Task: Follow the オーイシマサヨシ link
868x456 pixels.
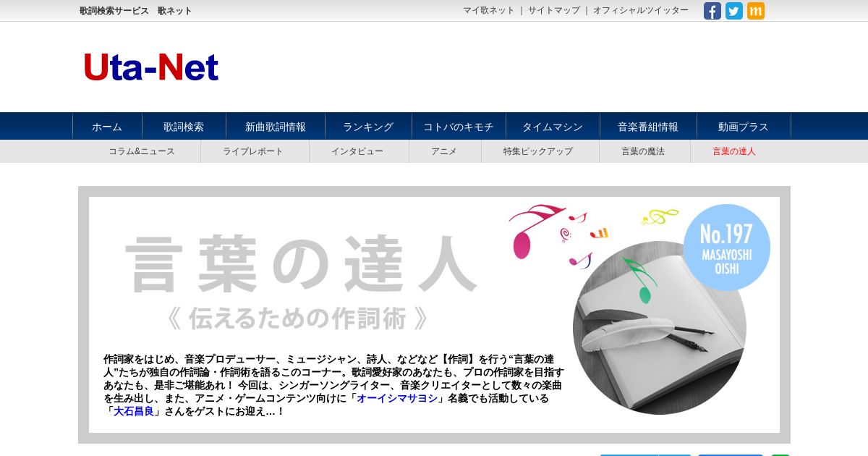Action: coord(398,398)
